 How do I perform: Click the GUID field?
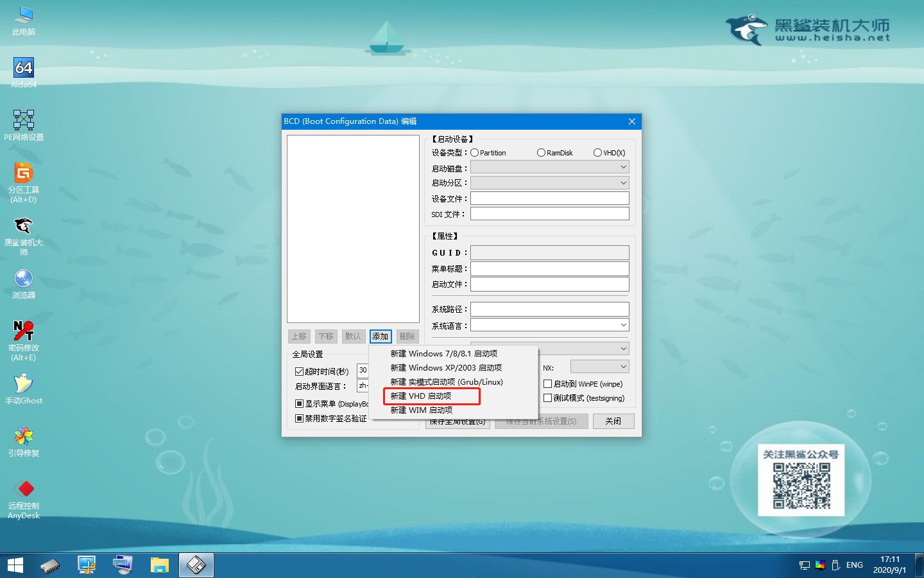tap(550, 253)
